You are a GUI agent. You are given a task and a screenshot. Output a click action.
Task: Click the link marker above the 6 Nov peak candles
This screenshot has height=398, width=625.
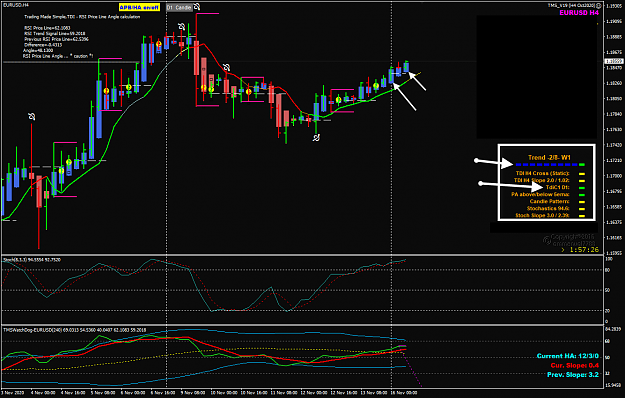181,26
